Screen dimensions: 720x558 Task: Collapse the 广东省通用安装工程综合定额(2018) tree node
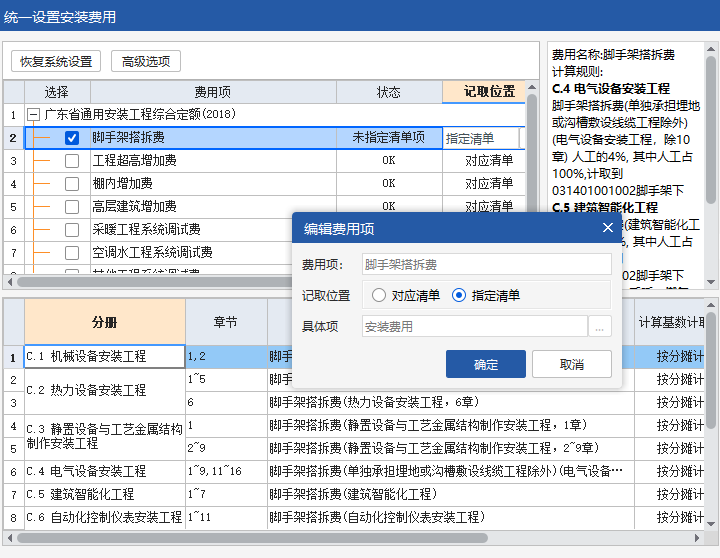33,114
